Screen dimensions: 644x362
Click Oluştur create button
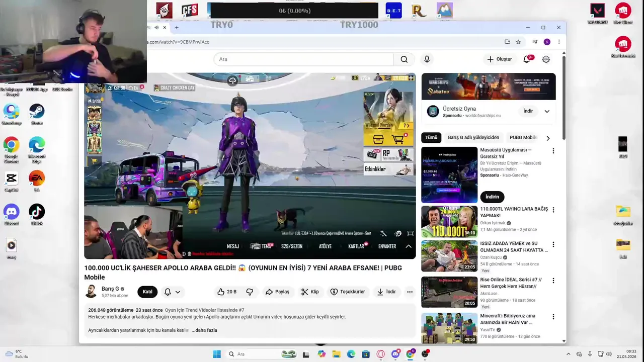click(499, 59)
